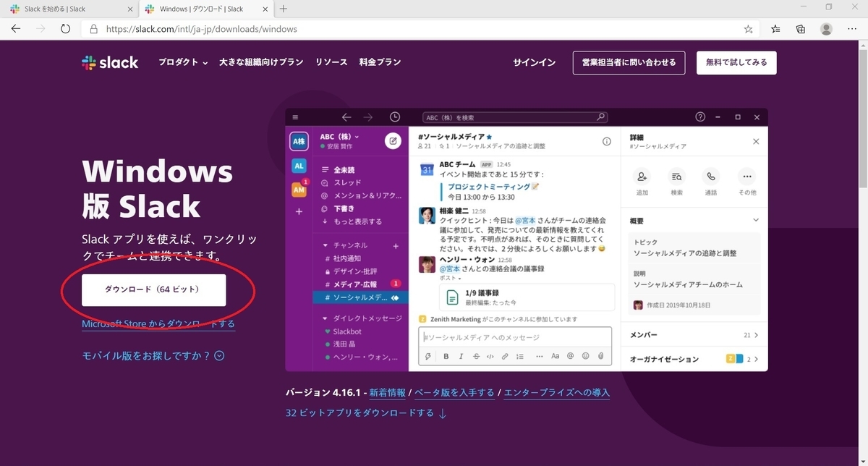Click the emoji smiley icon in message box
This screenshot has height=466, width=868.
coord(585,356)
